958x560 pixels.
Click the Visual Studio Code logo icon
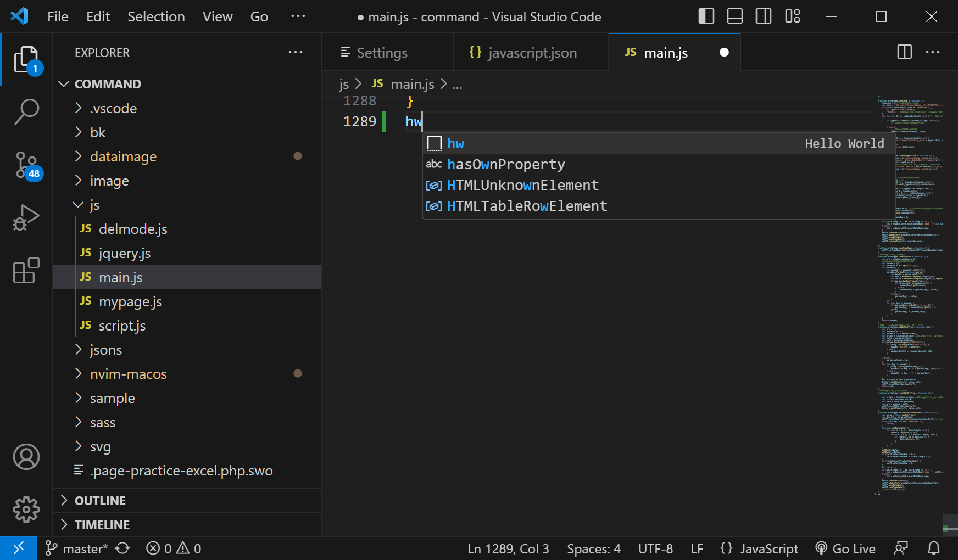coord(19,16)
